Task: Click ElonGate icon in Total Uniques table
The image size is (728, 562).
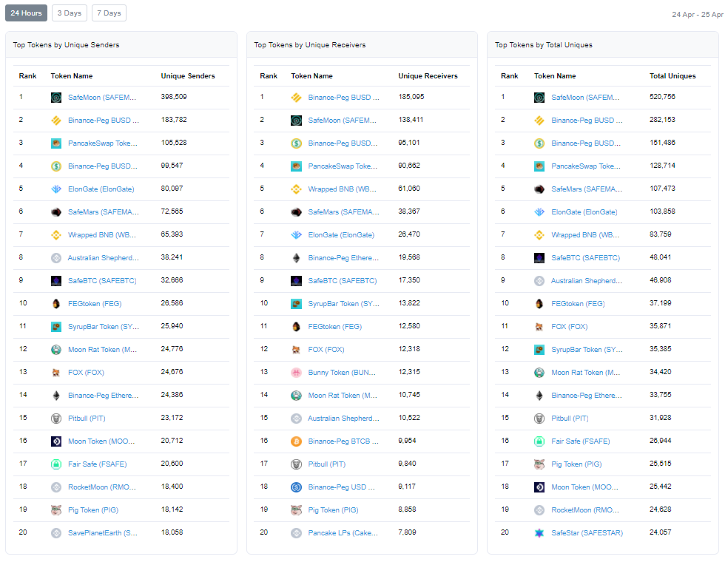Action: click(539, 212)
